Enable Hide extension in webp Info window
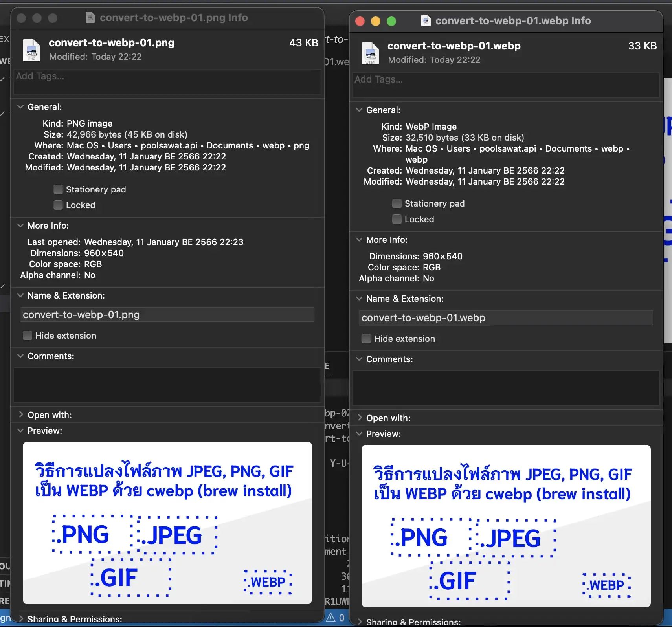Viewport: 672px width, 627px height. click(x=366, y=339)
